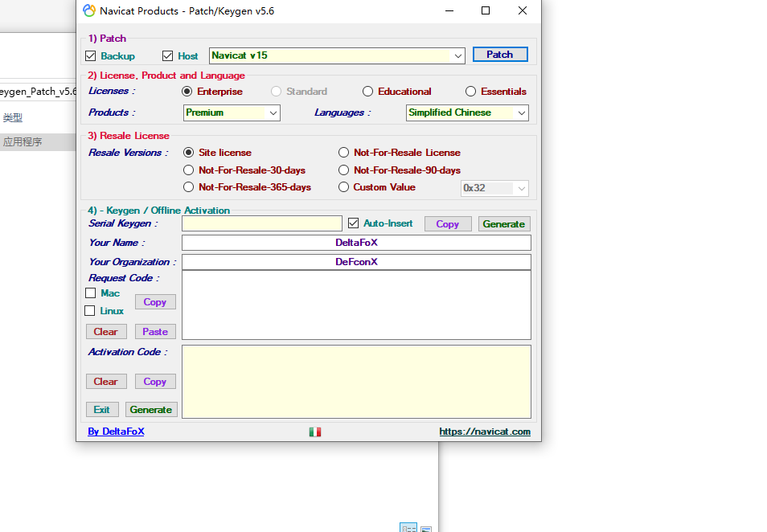Select the Custom Value radio button
Viewport: 767px width, 532px height.
point(343,186)
